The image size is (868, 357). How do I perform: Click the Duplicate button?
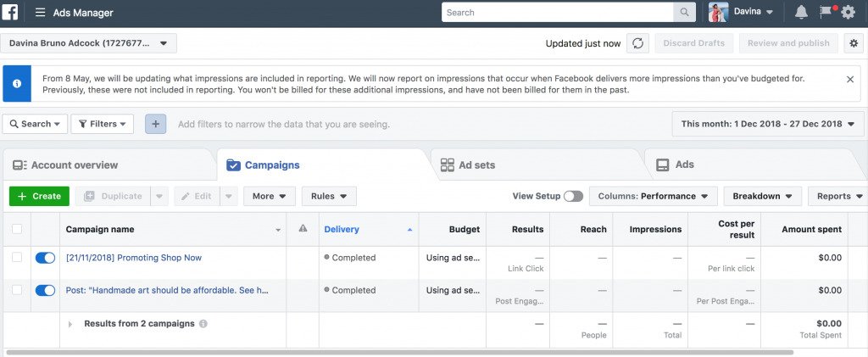coord(113,196)
